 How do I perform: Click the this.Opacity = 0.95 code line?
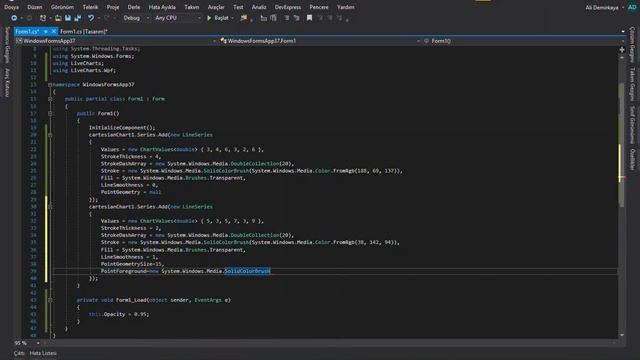[x=119, y=314]
